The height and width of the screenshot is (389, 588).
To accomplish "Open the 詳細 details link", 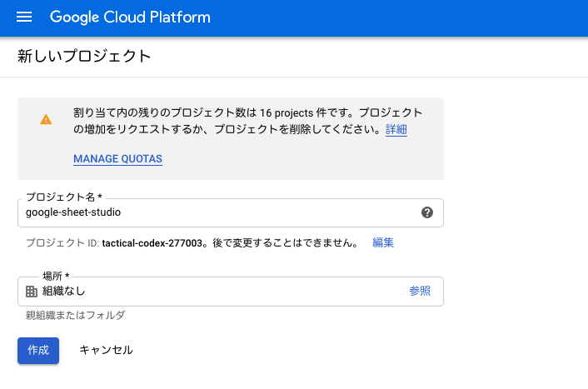I will coord(396,129).
